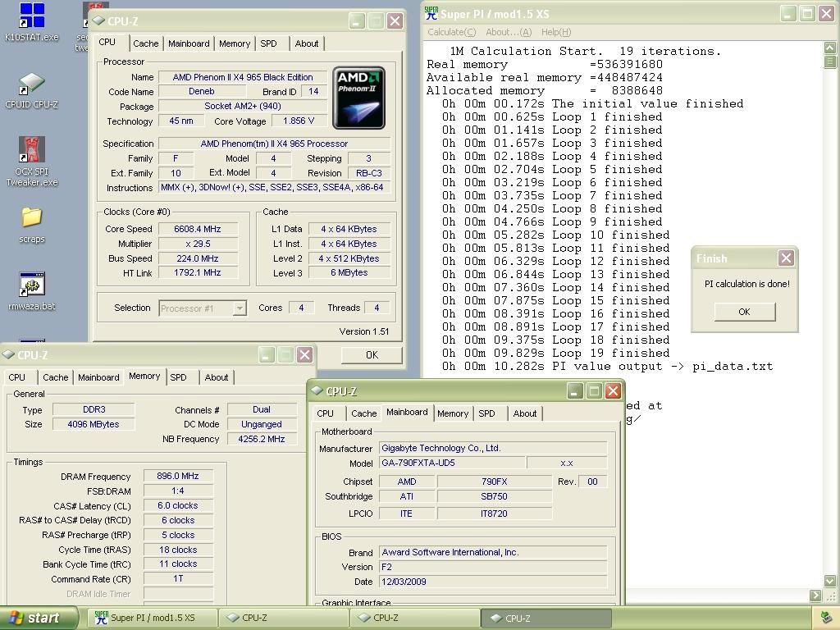Viewport: 840px width, 630px height.
Task: Click the Loop 19 finished line
Action: (x=555, y=353)
